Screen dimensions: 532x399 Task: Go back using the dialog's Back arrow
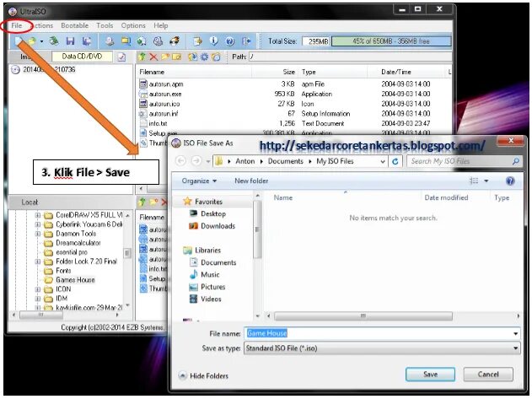coord(181,161)
